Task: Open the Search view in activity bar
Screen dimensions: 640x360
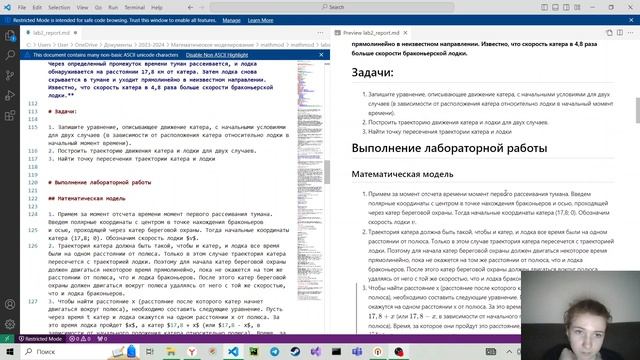Action: click(10, 55)
